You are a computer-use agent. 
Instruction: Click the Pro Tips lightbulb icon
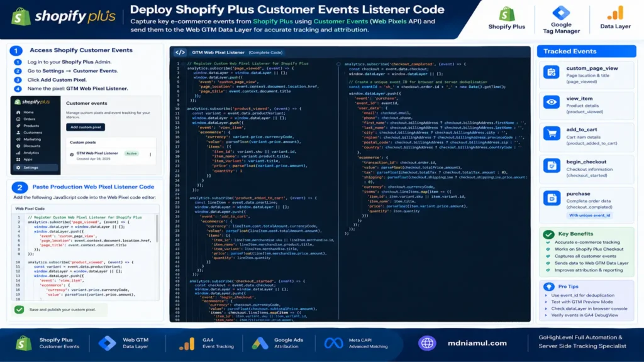(548, 287)
